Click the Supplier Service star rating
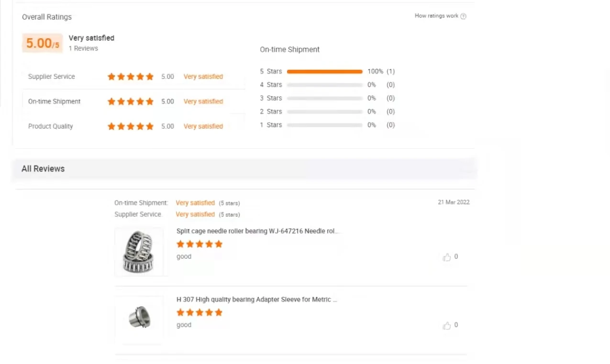Screen dimensions: 610x364 tap(130, 77)
